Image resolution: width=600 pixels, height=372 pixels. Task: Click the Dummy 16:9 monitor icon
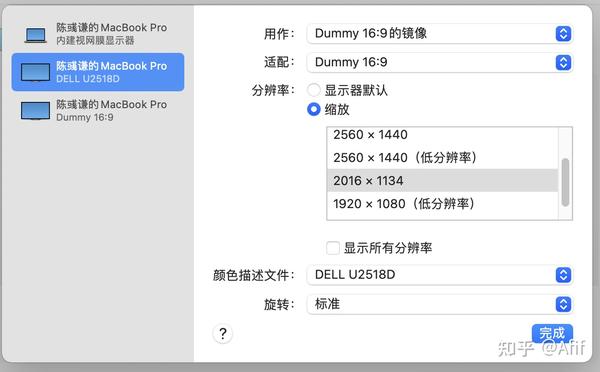[35, 111]
